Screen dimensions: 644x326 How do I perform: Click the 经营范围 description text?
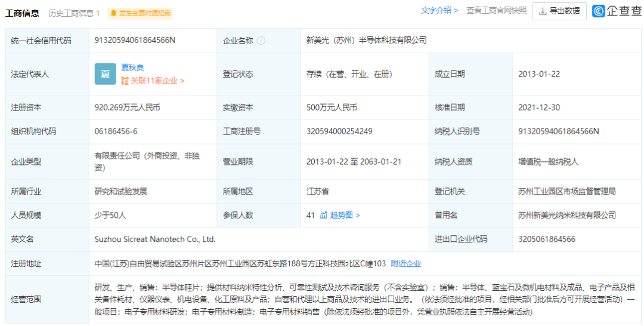(x=365, y=299)
